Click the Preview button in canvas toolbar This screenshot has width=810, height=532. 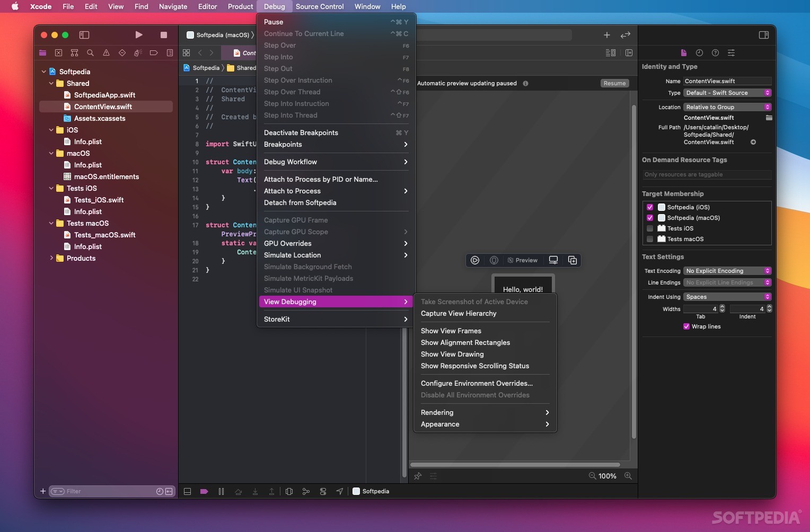pos(522,260)
